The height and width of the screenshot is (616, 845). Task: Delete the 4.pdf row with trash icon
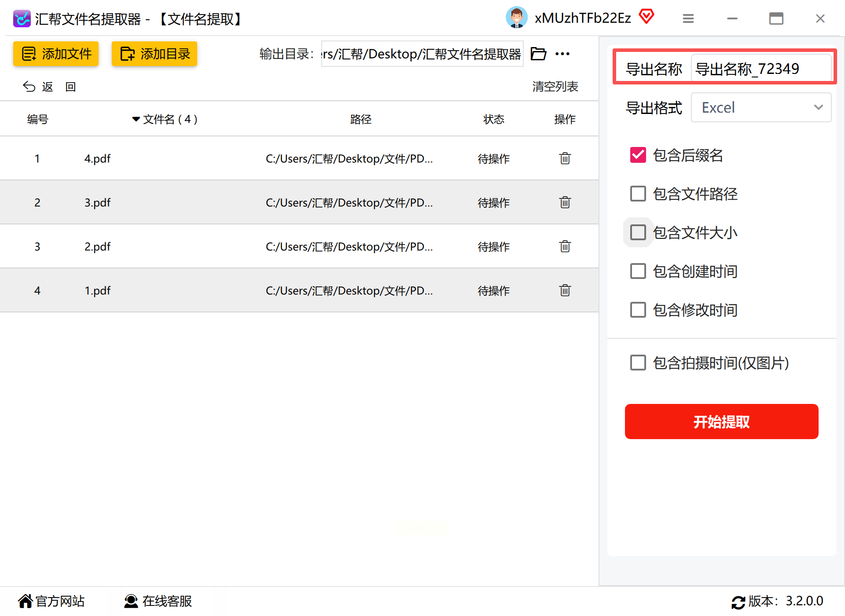(x=565, y=158)
